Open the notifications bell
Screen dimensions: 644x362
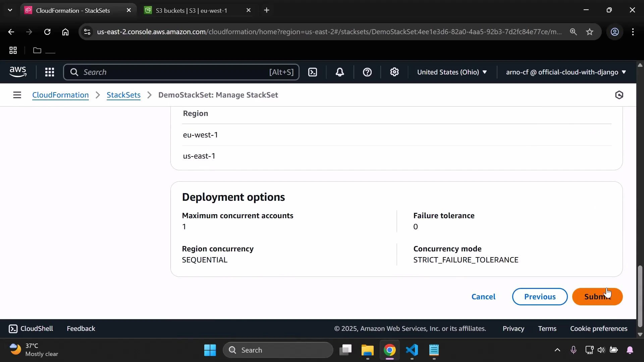pyautogui.click(x=340, y=72)
